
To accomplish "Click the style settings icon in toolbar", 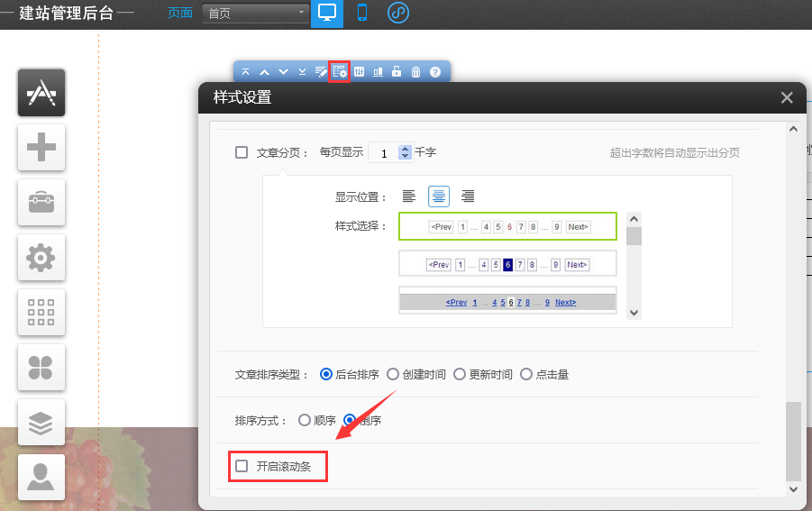I will [x=340, y=72].
